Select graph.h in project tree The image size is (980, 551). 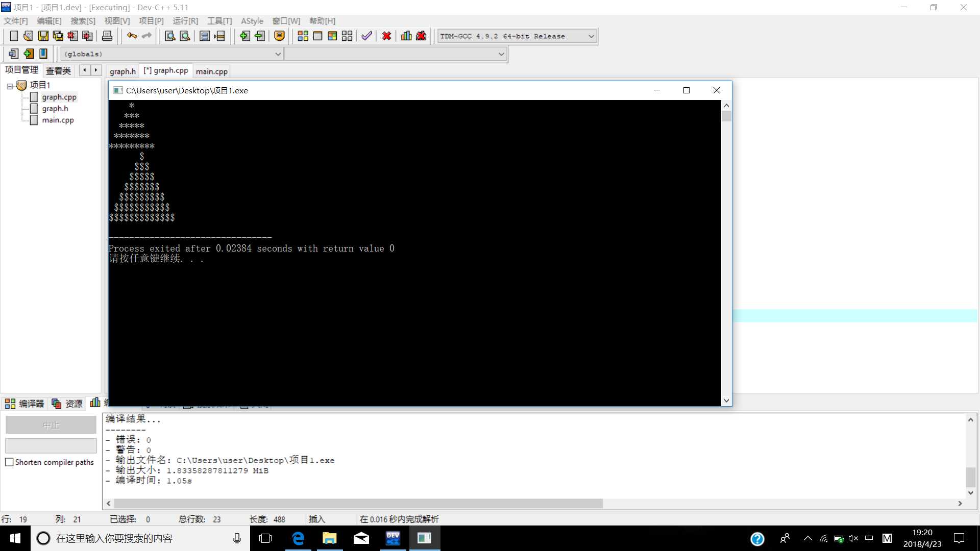pos(55,109)
